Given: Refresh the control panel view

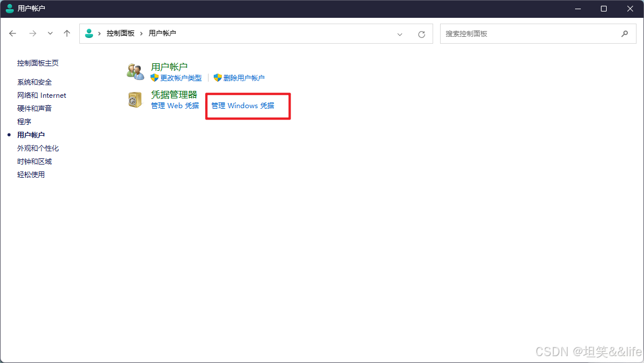Looking at the screenshot, I should tap(422, 34).
